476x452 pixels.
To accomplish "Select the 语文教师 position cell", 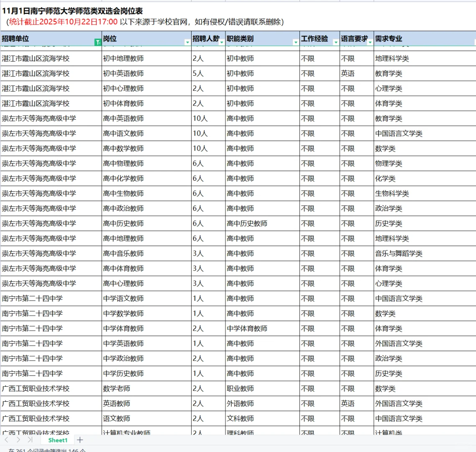I will [x=146, y=418].
